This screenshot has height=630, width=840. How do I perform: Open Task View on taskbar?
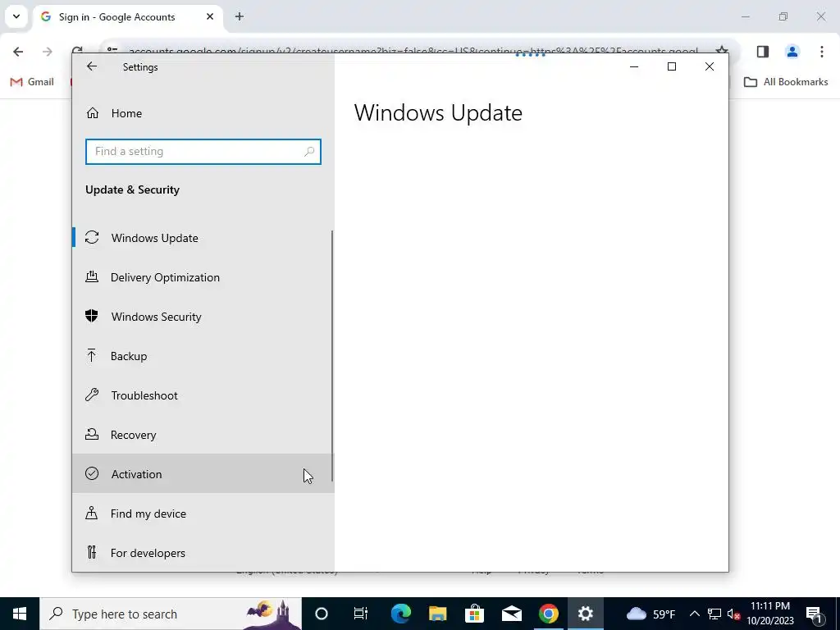tap(361, 614)
